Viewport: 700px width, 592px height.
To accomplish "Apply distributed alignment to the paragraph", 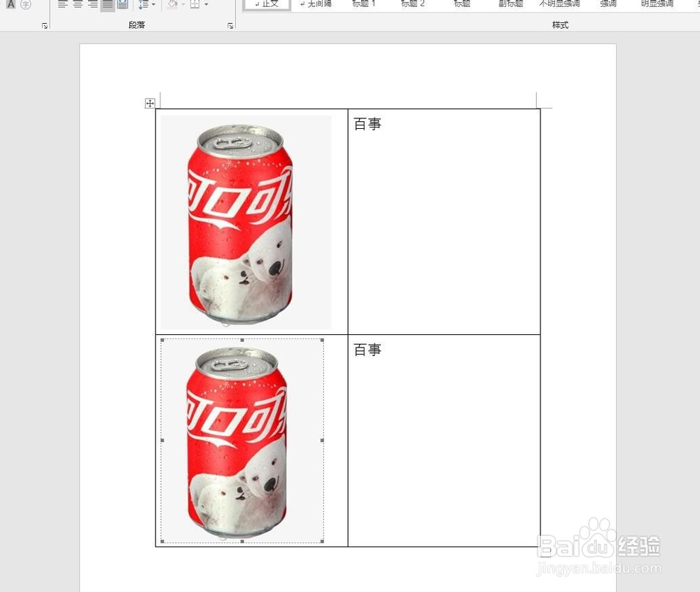I will click(x=122, y=4).
